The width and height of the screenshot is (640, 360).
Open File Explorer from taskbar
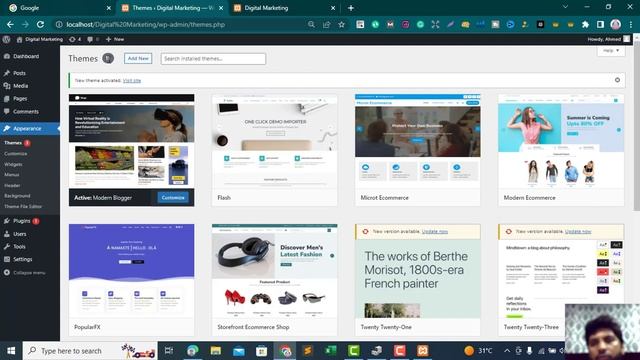point(216,351)
